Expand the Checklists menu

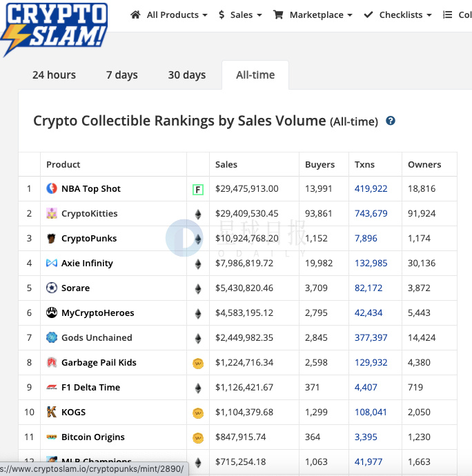[x=397, y=14]
